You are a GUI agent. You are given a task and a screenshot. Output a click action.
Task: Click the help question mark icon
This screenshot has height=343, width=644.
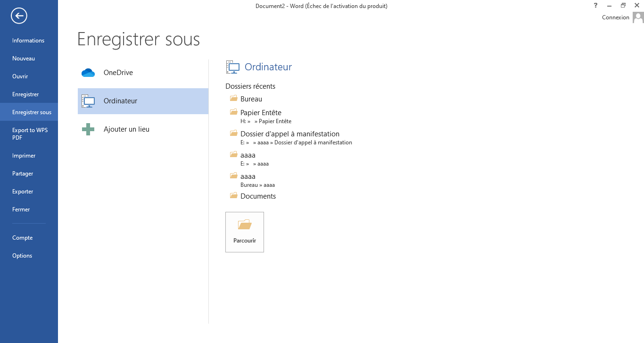[595, 5]
